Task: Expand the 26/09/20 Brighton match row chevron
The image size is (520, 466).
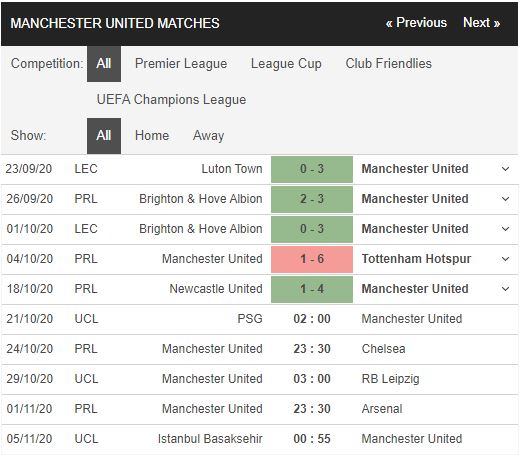Action: 505,199
